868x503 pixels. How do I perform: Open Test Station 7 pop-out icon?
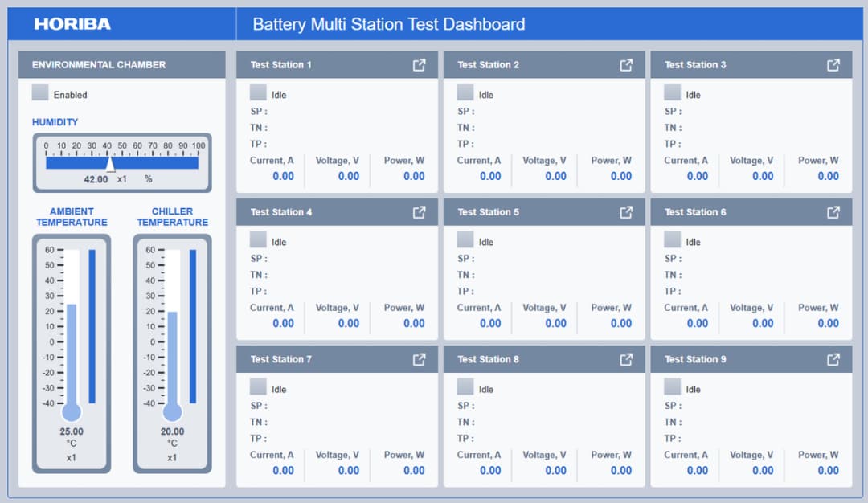(419, 360)
